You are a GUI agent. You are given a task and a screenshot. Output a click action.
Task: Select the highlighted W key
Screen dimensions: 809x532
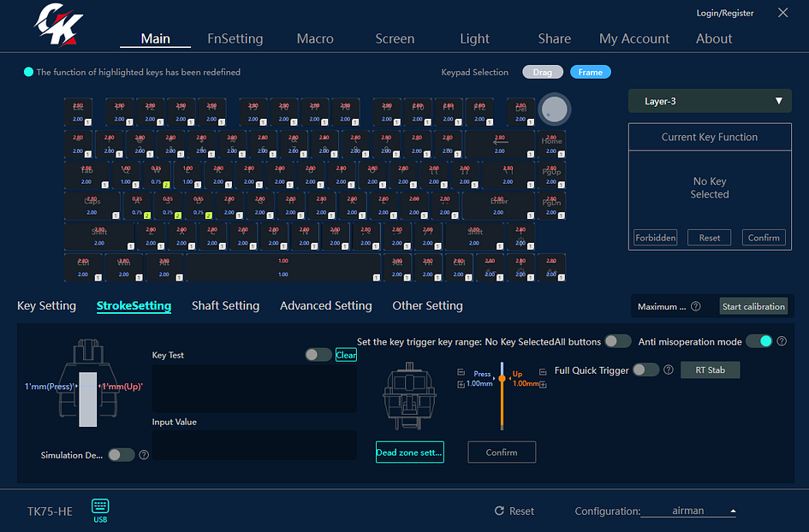(157, 174)
